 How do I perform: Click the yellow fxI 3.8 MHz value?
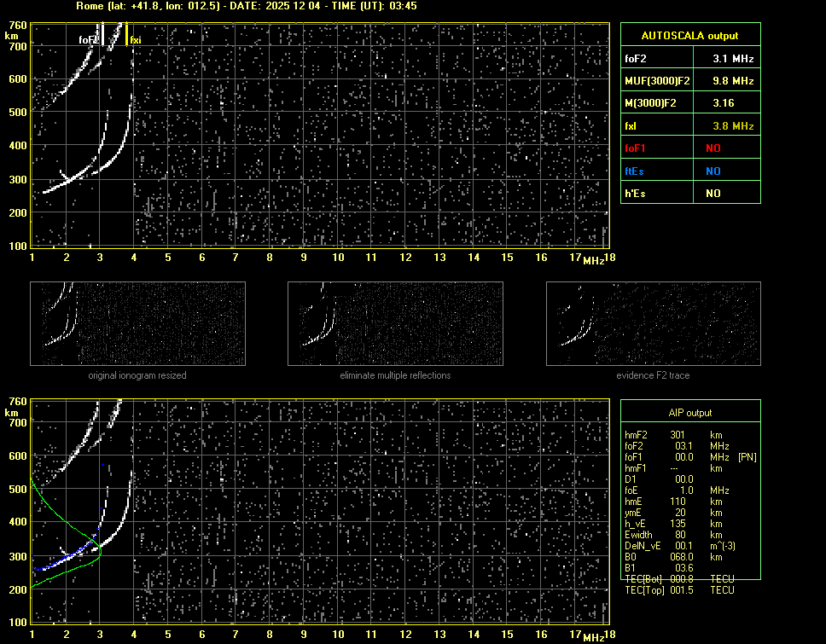coord(733,126)
